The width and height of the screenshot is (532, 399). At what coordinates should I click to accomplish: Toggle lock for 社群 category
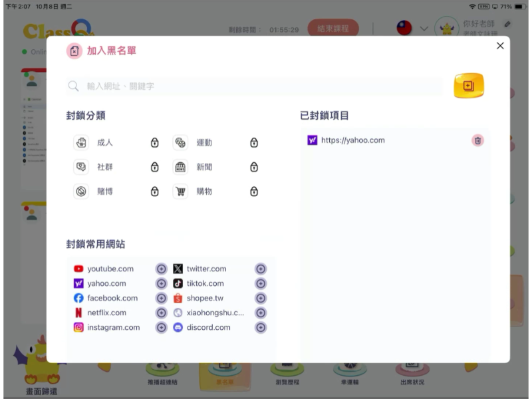pos(154,168)
